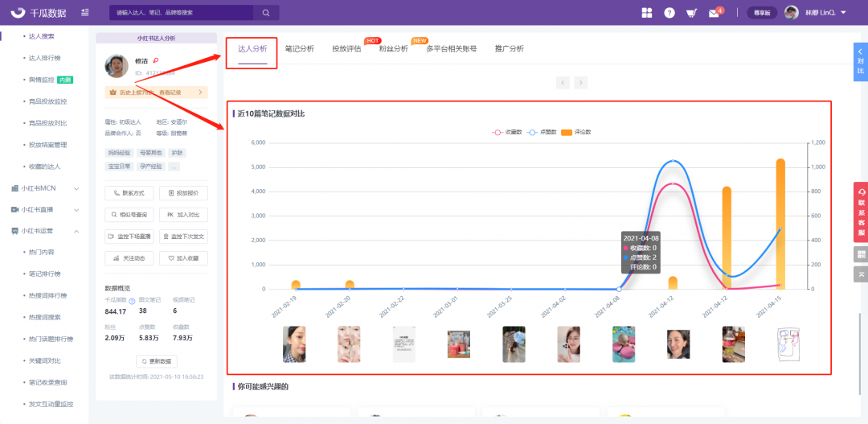Click the first note thumbnail under the chart
Viewport: 868px width, 424px height.
(x=294, y=344)
